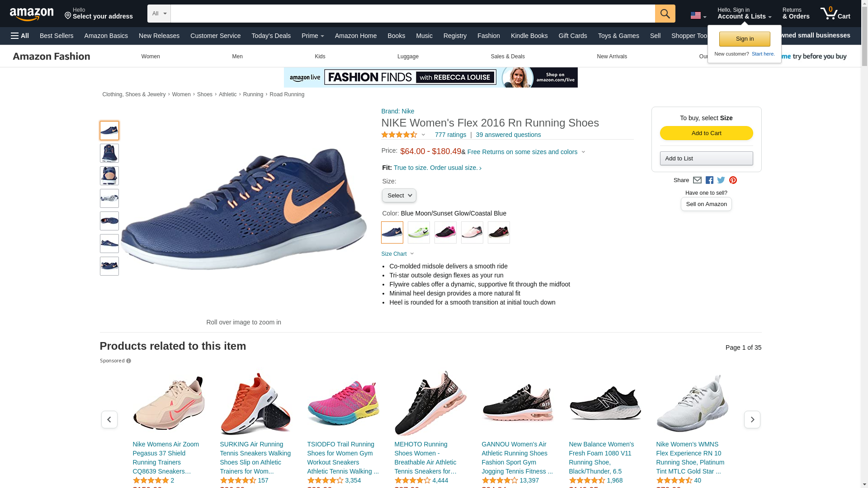Screen dimensions: 868x488
Task: Expand the Size Chart
Action: click(397, 254)
